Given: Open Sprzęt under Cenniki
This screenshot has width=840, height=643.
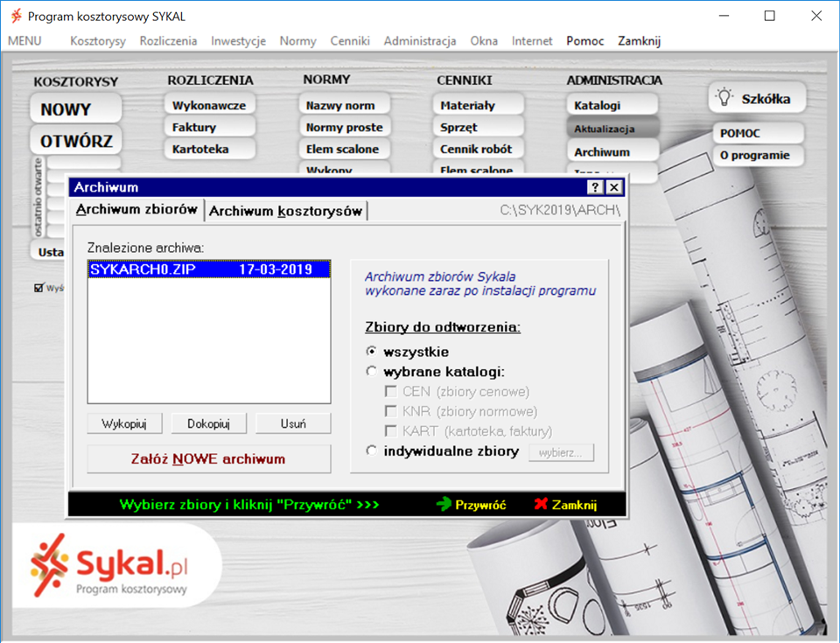Looking at the screenshot, I should 478,127.
